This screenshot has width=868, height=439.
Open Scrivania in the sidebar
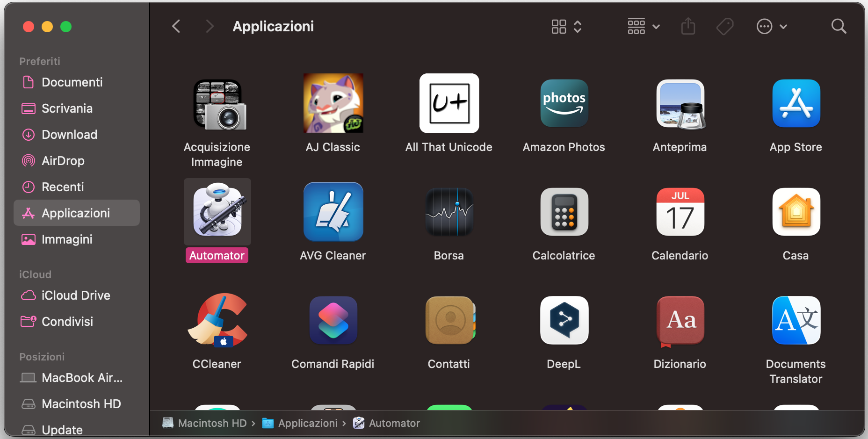pos(77,108)
